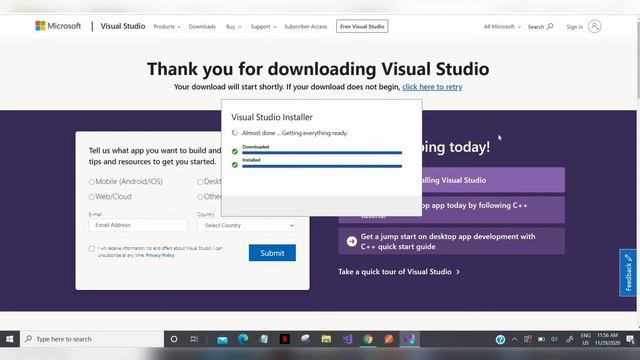
Task: Open the Visual Studio home link
Action: click(x=123, y=26)
